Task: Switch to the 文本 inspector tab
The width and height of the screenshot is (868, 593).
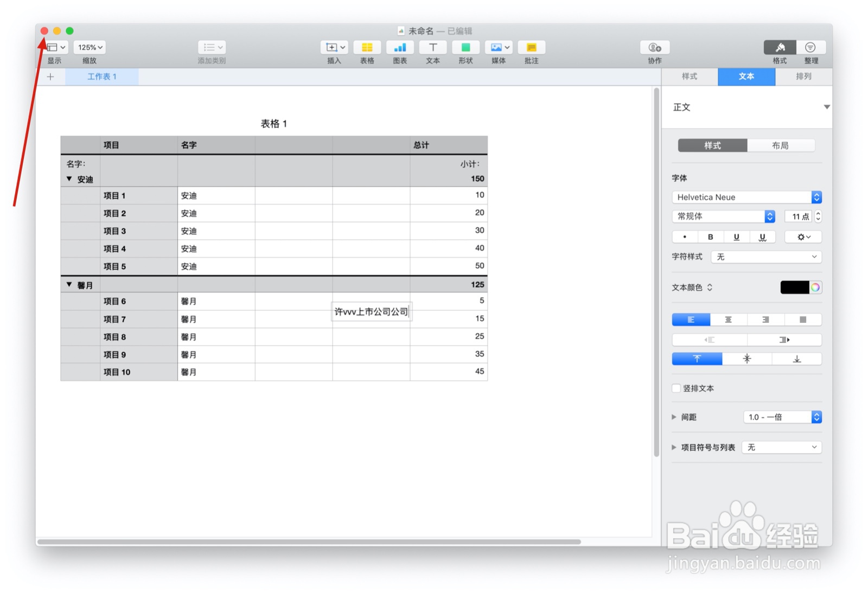Action: click(x=746, y=76)
